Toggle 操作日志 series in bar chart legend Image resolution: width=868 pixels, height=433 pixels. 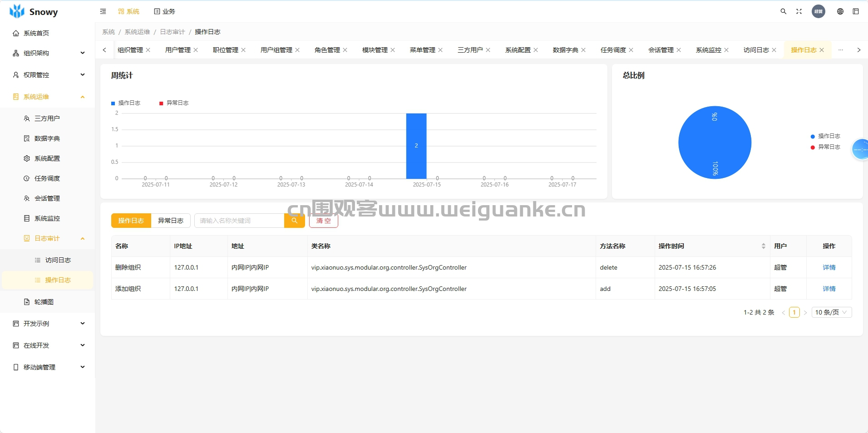pyautogui.click(x=126, y=103)
